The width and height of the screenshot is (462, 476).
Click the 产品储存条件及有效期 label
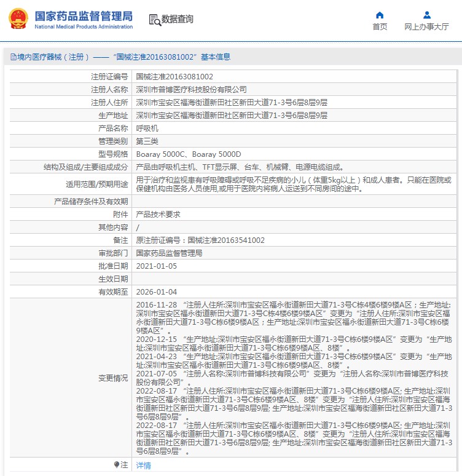point(91,202)
